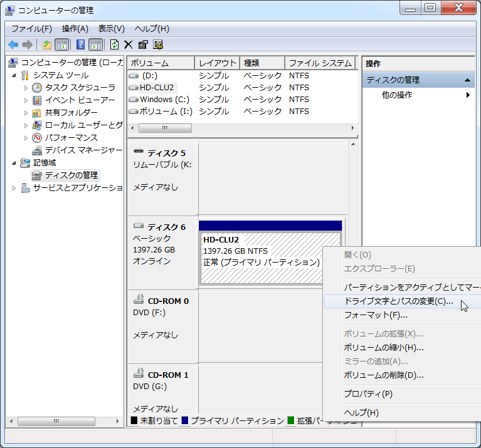Screen dimensions: 481x448
Task: Toggle the Show/Hide Console Tree icon
Action: 61,44
